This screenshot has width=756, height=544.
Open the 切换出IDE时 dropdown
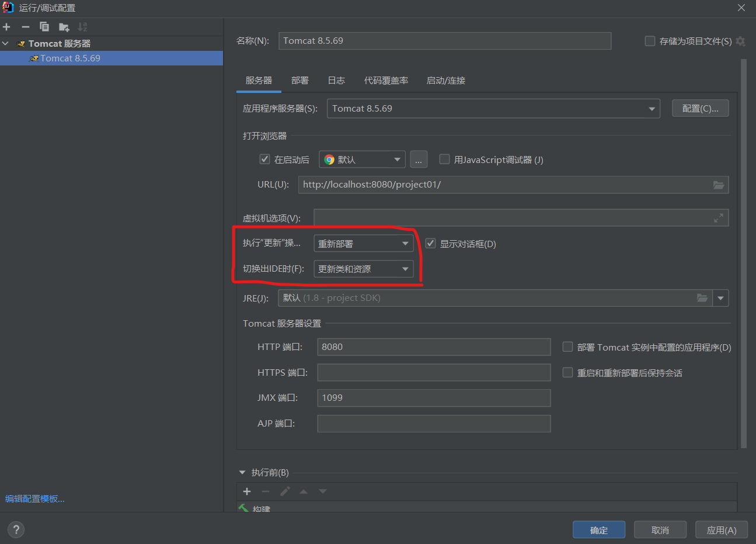click(364, 269)
